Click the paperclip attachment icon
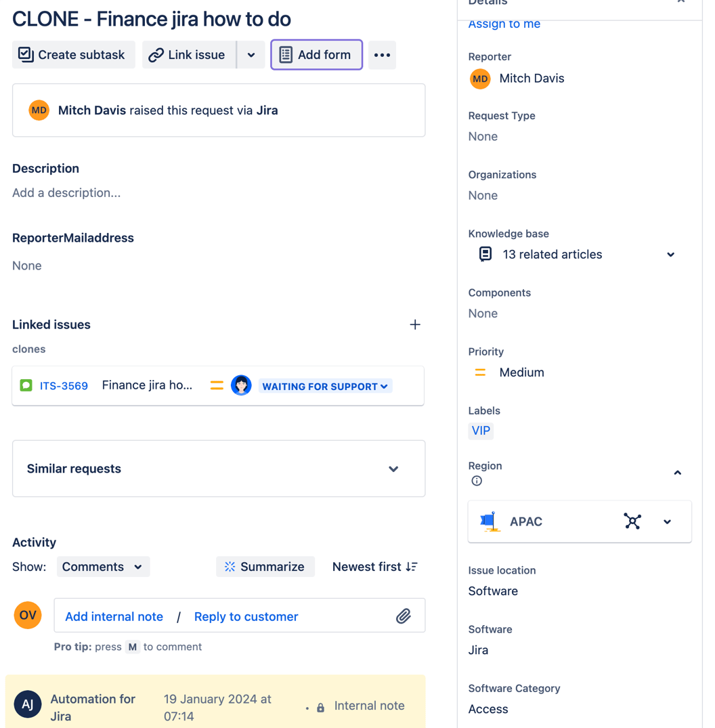 (x=404, y=616)
